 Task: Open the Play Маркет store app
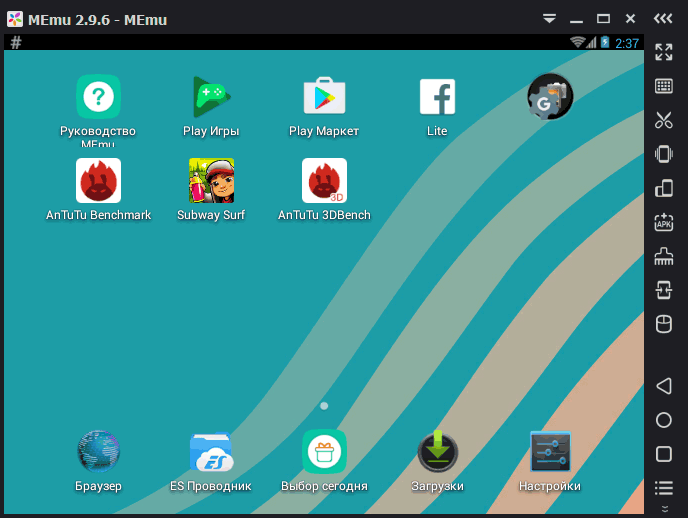pos(324,97)
